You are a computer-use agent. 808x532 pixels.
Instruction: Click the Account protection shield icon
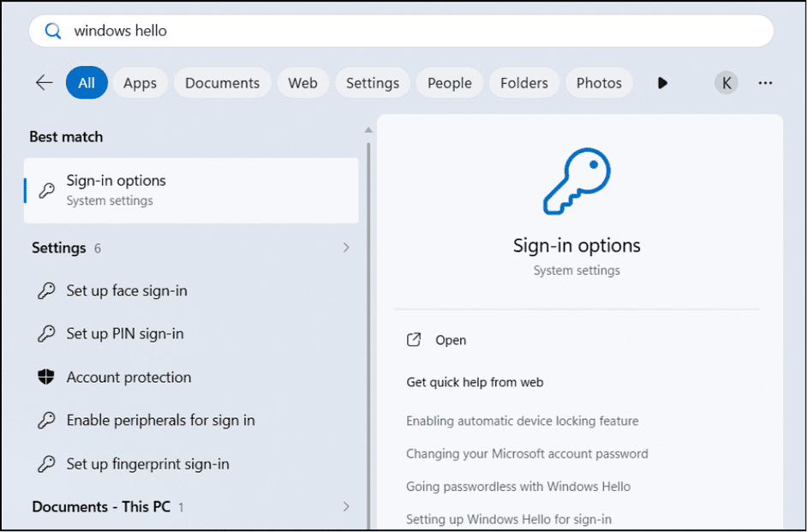click(46, 377)
